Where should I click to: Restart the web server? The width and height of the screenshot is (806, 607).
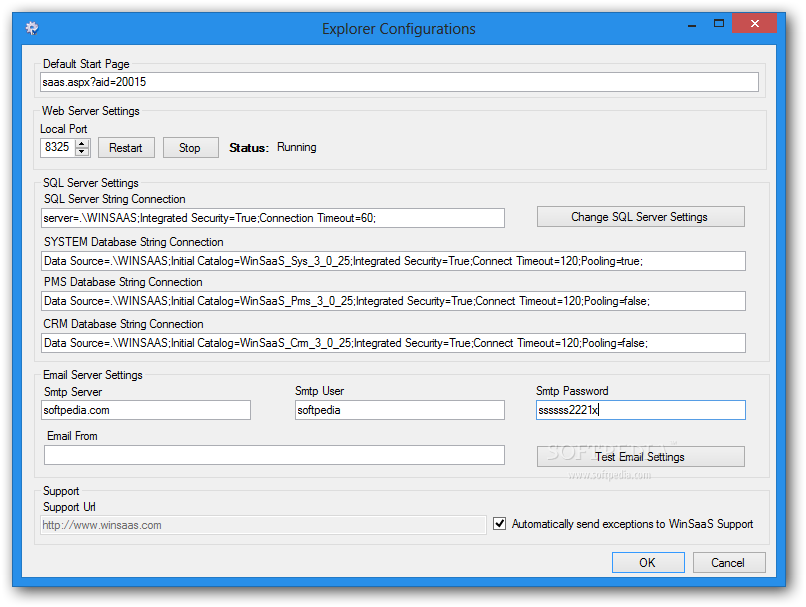[x=126, y=148]
